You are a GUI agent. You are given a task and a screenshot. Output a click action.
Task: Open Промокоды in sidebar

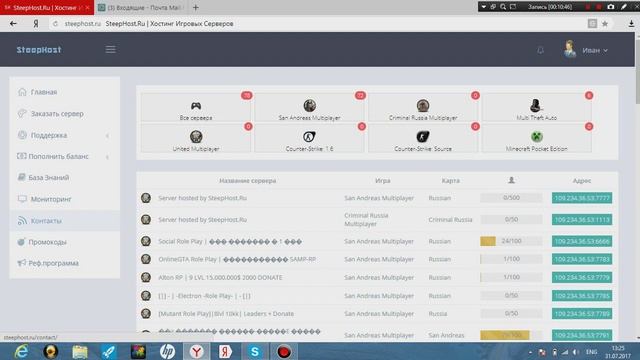coord(64,242)
